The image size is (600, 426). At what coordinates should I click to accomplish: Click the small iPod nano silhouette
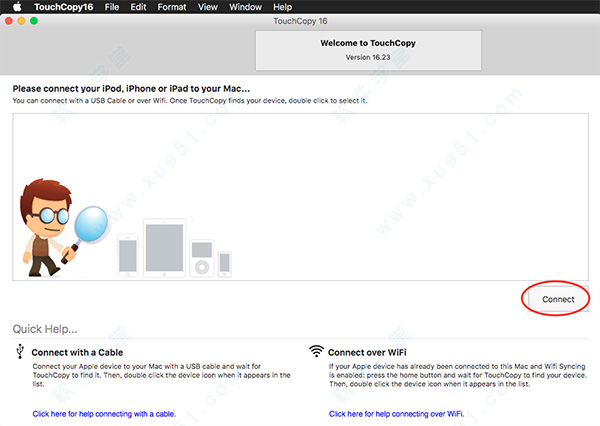click(225, 264)
